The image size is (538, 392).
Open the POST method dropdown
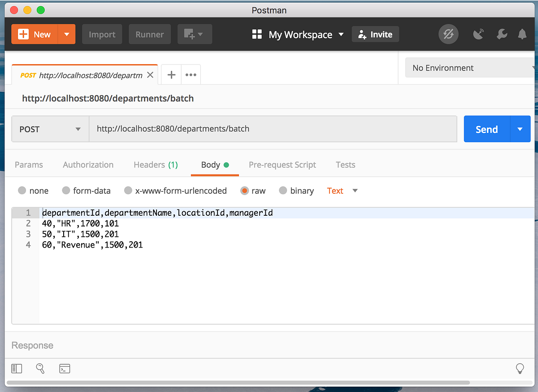click(x=50, y=129)
